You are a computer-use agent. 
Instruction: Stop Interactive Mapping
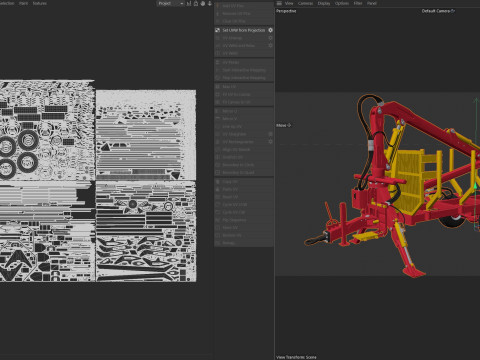[244, 78]
